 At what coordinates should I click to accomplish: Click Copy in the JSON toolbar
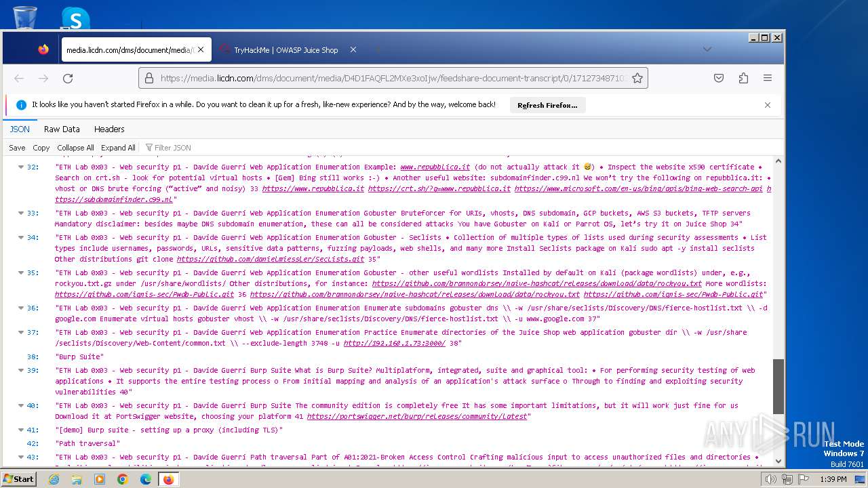coord(41,148)
